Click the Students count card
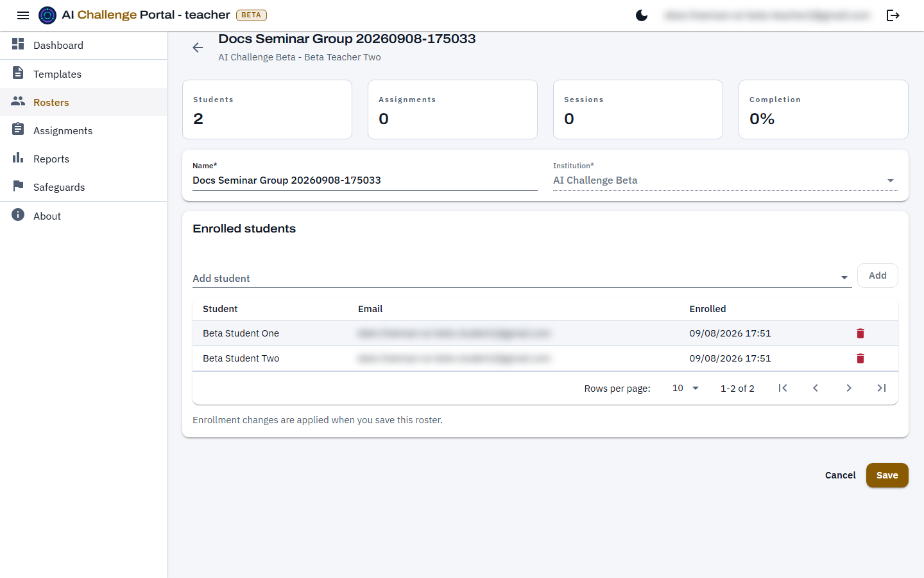The width and height of the screenshot is (924, 578). tap(267, 109)
